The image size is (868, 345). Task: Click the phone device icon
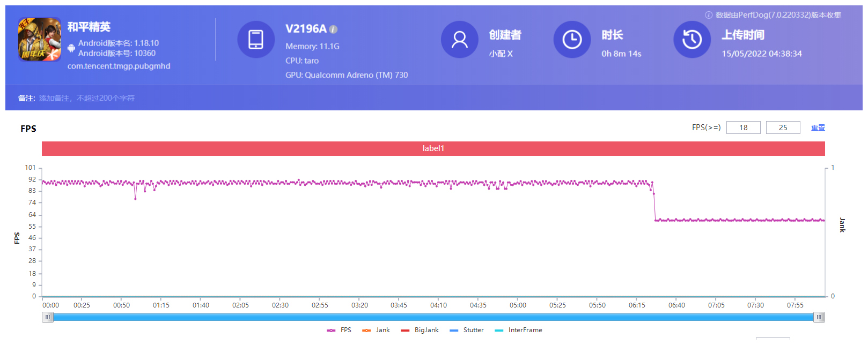pos(256,40)
